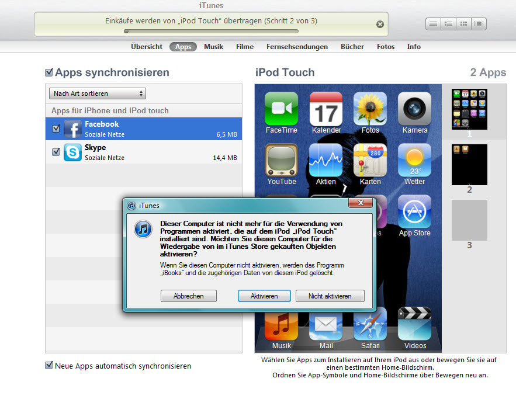Open the Nach Art sortieren dropdown
This screenshot has width=516, height=420.
point(98,93)
